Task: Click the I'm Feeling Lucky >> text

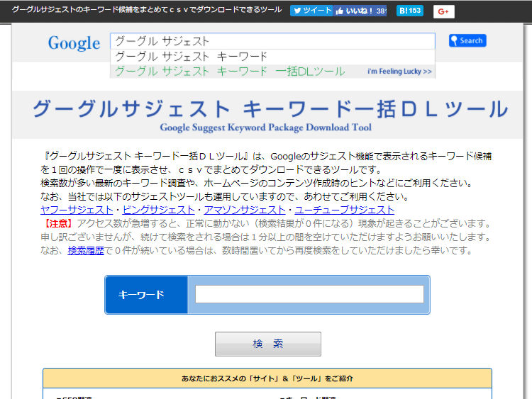Action: 399,72
